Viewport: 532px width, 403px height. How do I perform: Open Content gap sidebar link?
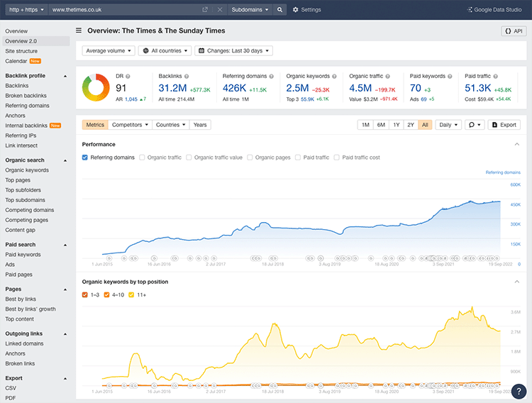pyautogui.click(x=21, y=230)
